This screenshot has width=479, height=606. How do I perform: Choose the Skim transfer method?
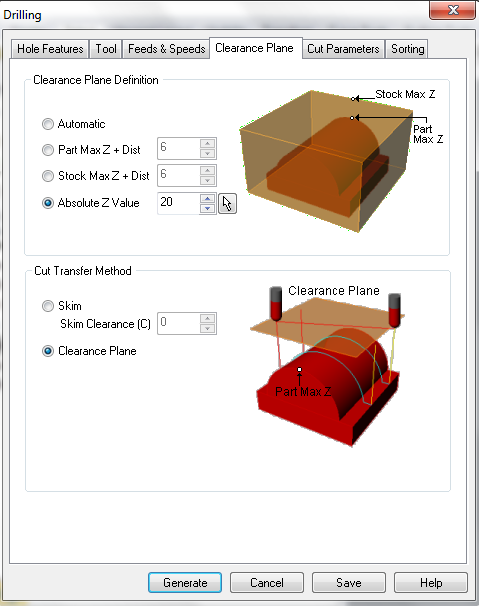click(48, 306)
